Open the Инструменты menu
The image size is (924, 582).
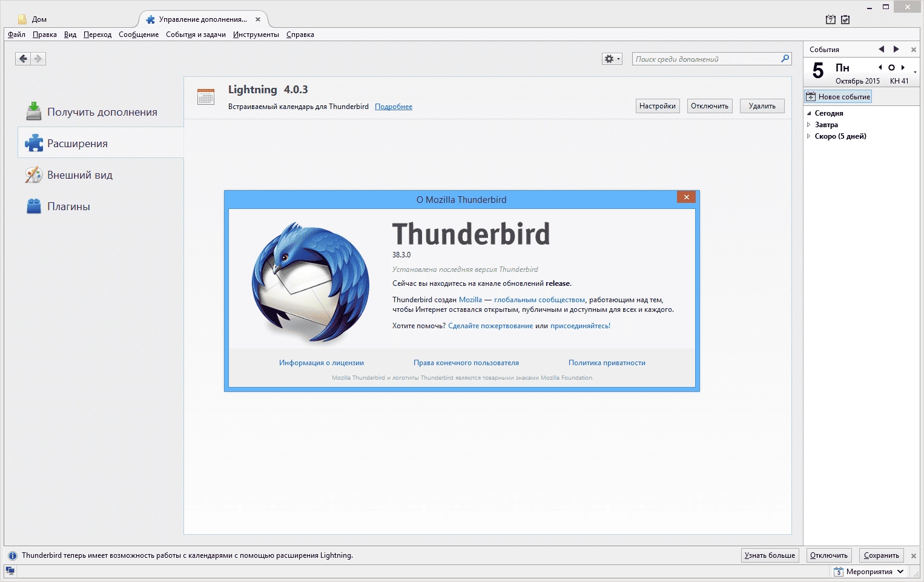point(256,35)
